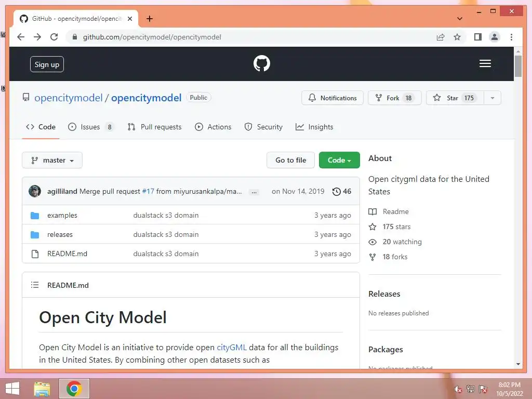The image size is (532, 399).
Task: Go back to previous page
Action: click(21, 37)
